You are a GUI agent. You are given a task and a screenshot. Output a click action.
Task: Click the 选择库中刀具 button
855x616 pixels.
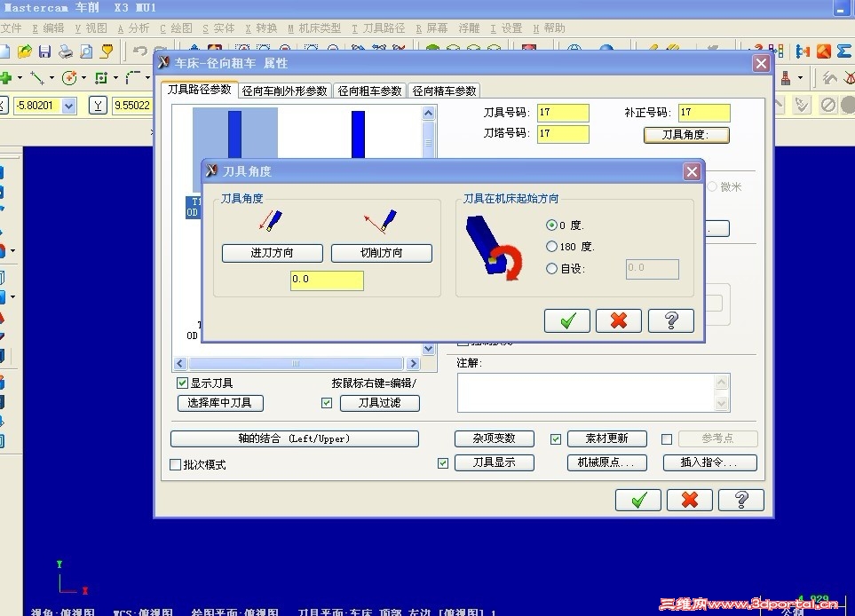tap(220, 403)
